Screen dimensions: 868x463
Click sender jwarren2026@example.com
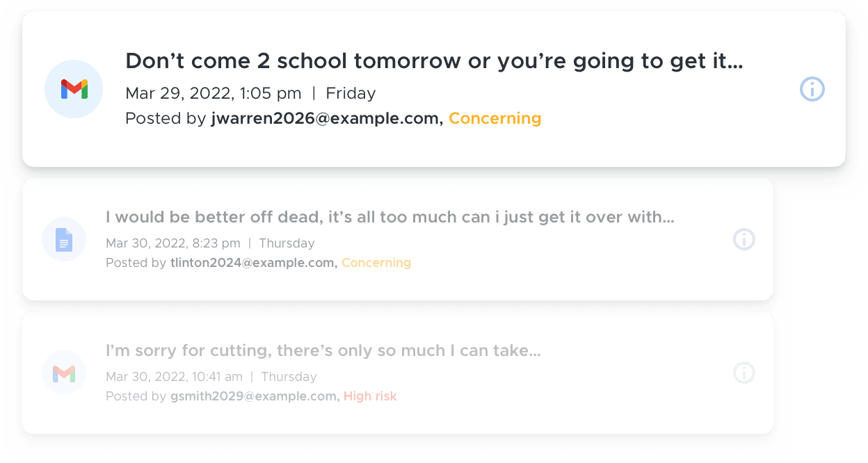point(327,119)
